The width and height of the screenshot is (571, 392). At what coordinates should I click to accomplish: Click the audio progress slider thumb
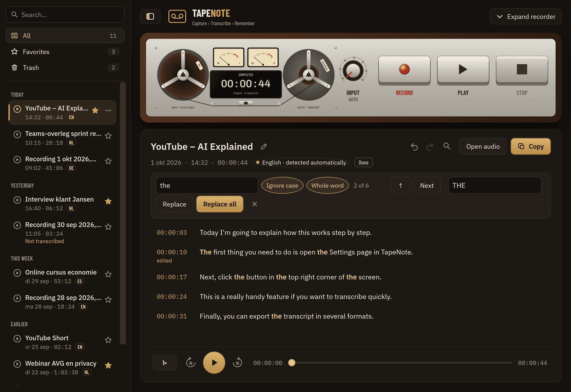[292, 363]
